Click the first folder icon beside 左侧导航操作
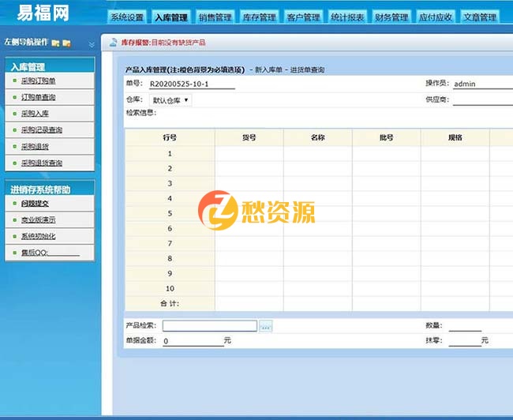This screenshot has height=420, width=513. 55,43
